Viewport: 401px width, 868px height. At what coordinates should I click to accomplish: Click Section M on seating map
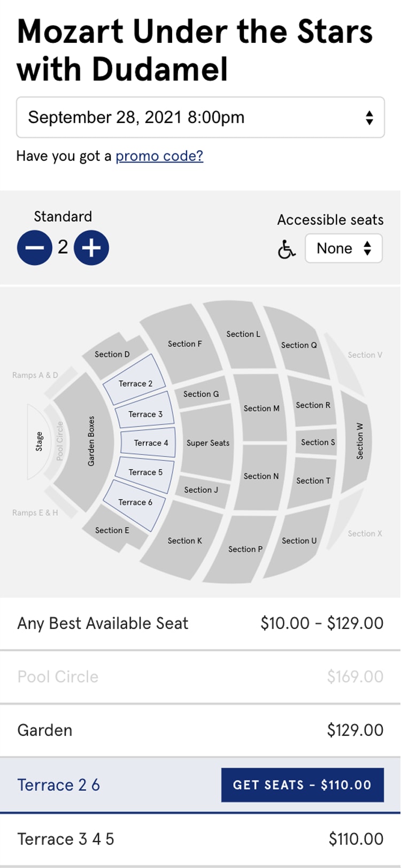tap(261, 408)
